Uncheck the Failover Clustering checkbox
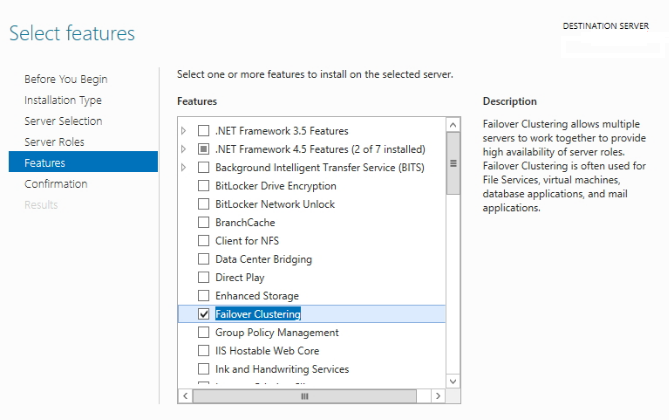Screen dimensions: 671x420 coord(204,314)
